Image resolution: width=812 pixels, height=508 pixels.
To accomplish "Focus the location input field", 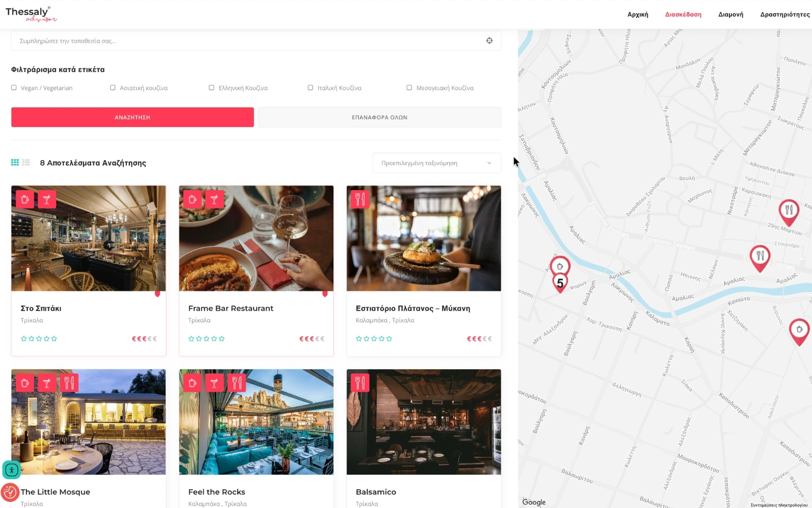I will pos(256,41).
